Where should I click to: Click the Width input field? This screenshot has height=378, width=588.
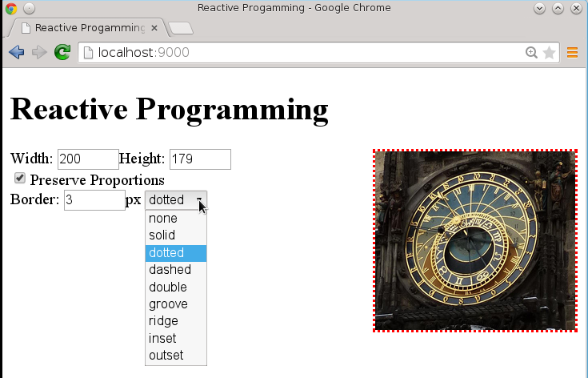click(x=88, y=159)
